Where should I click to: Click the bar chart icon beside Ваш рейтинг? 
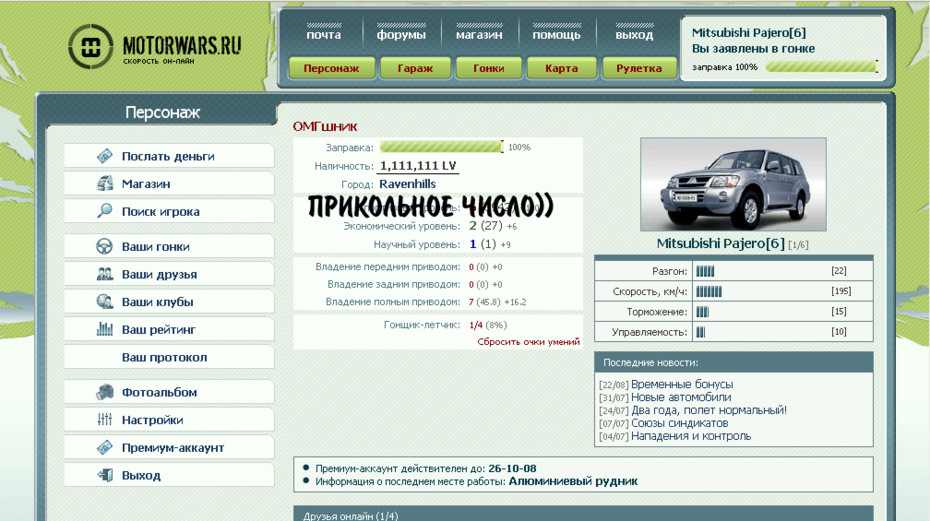[x=104, y=329]
